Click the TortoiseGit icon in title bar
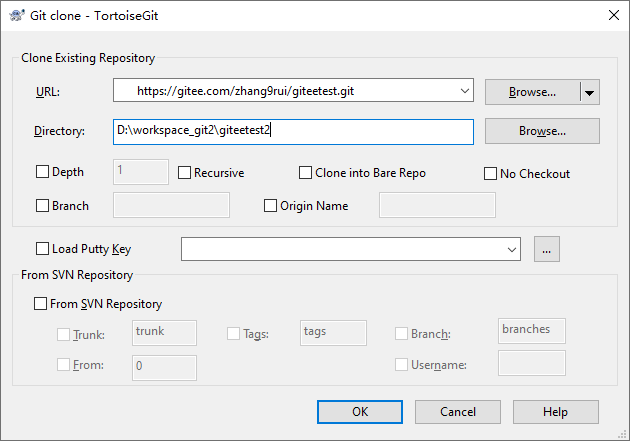 click(16, 16)
